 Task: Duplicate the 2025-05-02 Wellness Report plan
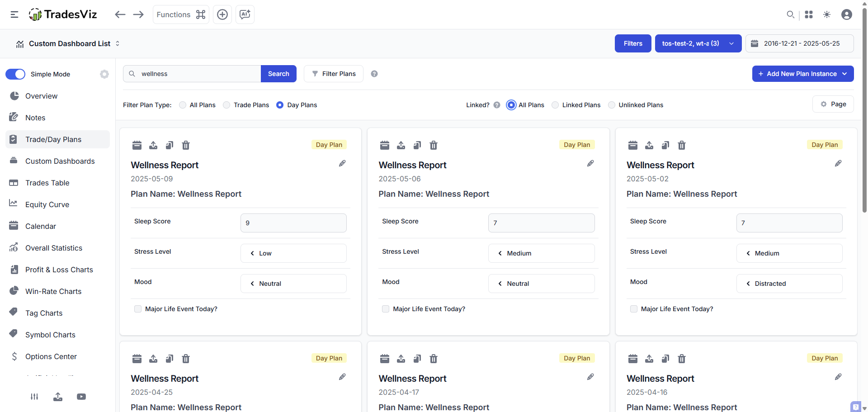665,145
